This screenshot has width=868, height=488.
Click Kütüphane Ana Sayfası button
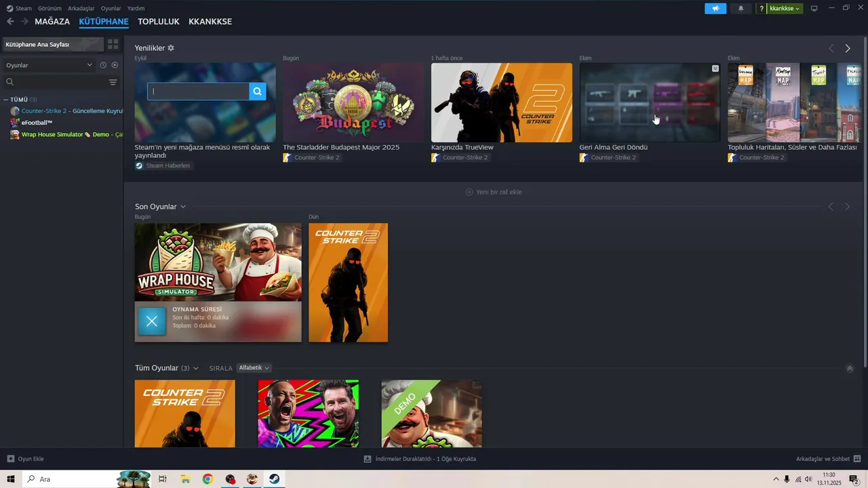53,44
